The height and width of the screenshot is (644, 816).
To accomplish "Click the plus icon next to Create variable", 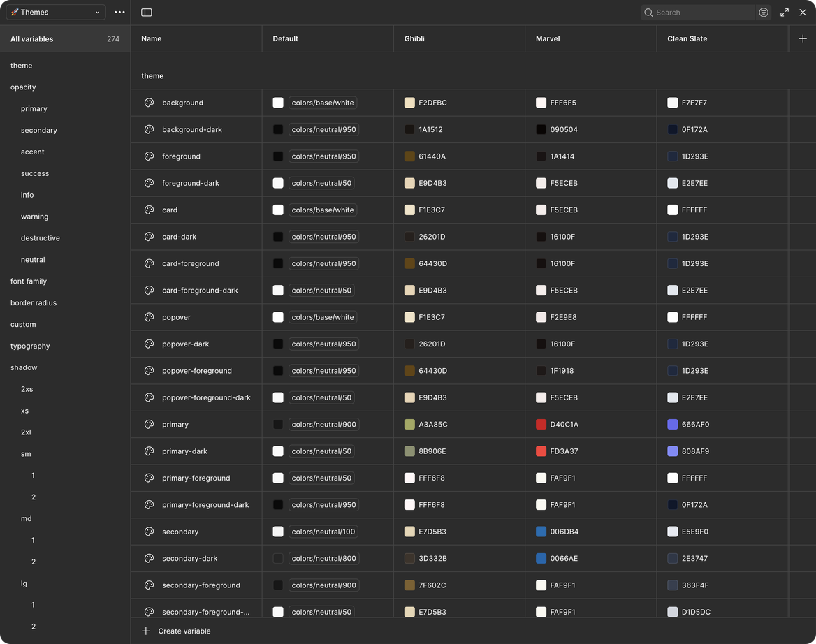I will [x=146, y=631].
